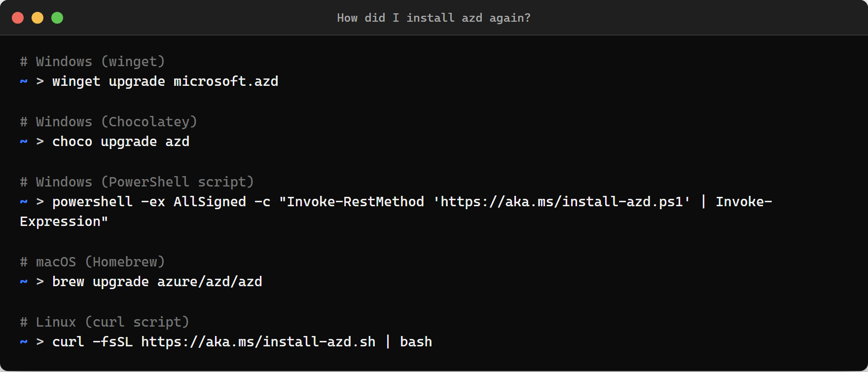The height and width of the screenshot is (372, 868).
Task: Click the '# Windows (PowerShell script)' comment line
Action: (x=136, y=182)
